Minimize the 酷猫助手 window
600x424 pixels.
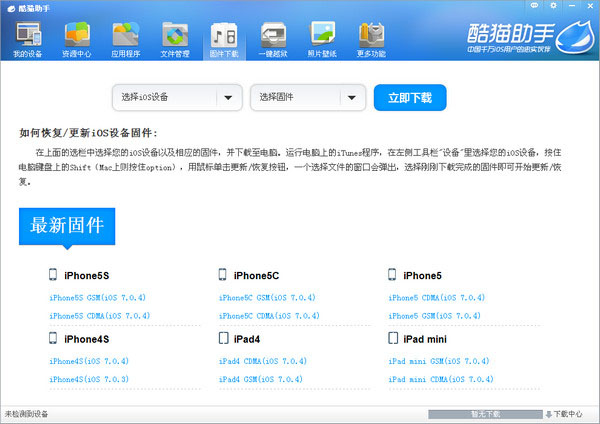[572, 6]
